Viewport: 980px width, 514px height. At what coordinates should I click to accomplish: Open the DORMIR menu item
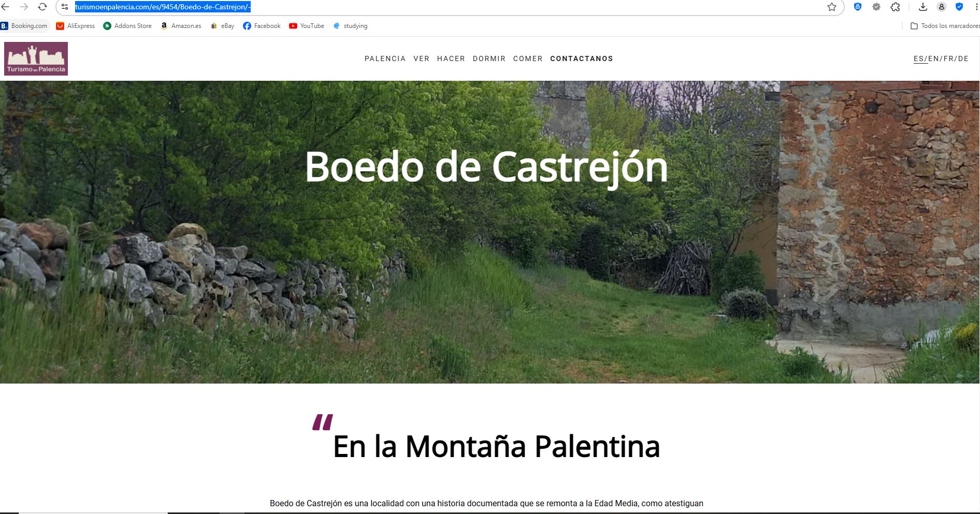pos(489,59)
